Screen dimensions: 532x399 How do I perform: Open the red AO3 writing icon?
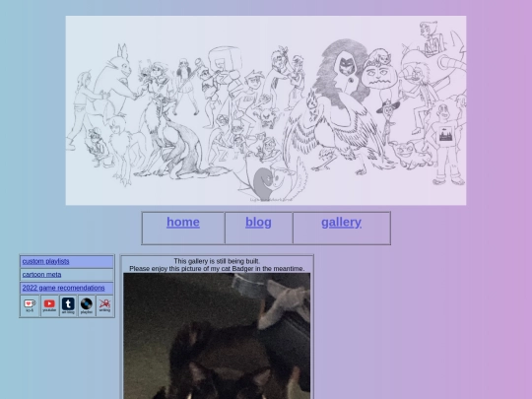[x=104, y=305]
